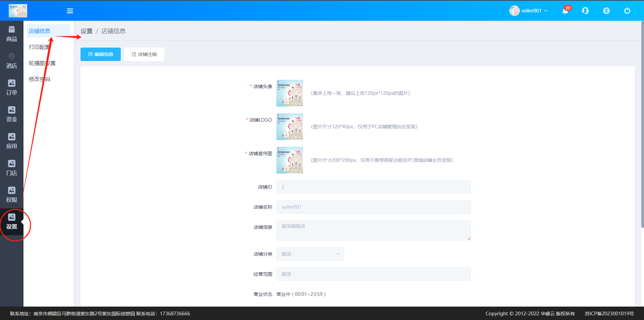This screenshot has height=320, width=644.
Task: Click the 编辑信息 button
Action: (x=101, y=54)
